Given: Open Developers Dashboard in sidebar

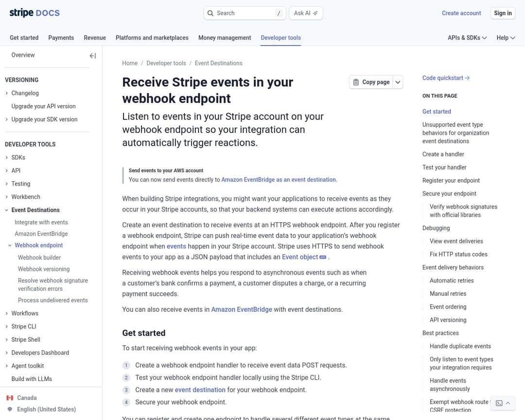Looking at the screenshot, I should (40, 353).
